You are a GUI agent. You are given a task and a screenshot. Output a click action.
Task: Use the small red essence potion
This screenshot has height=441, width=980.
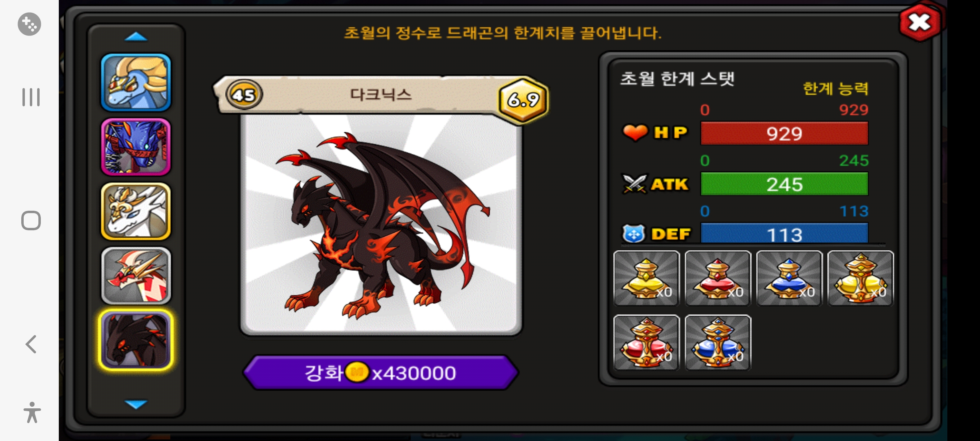point(718,278)
